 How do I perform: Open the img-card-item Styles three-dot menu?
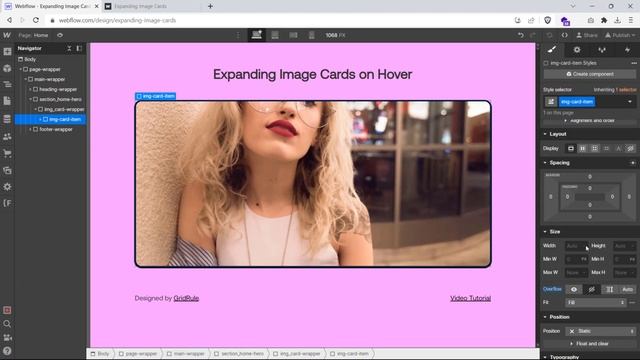(x=633, y=63)
